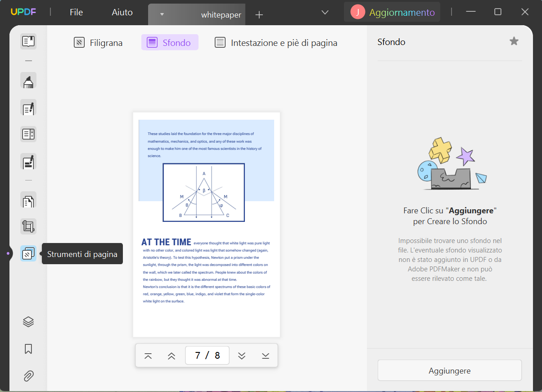Open the Attachments paperclip icon

(28, 376)
